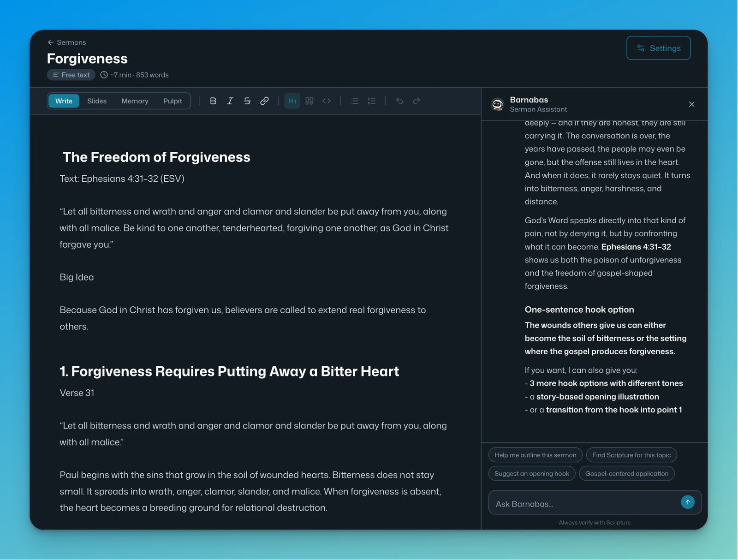Create a numbered list
738x560 pixels.
(x=372, y=101)
